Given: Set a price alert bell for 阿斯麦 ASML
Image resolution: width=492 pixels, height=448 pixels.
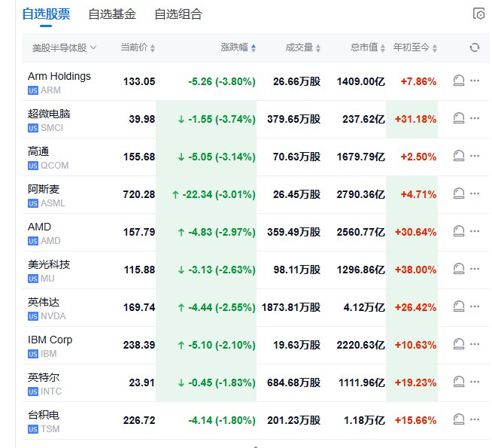Looking at the screenshot, I should pos(459,194).
